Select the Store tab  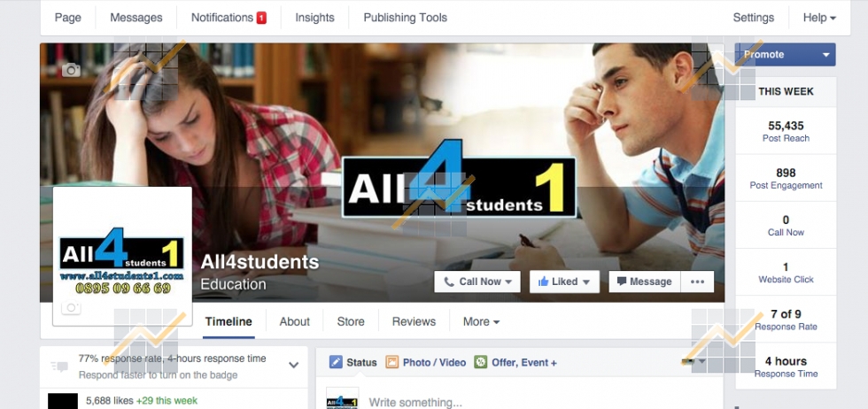coord(351,321)
